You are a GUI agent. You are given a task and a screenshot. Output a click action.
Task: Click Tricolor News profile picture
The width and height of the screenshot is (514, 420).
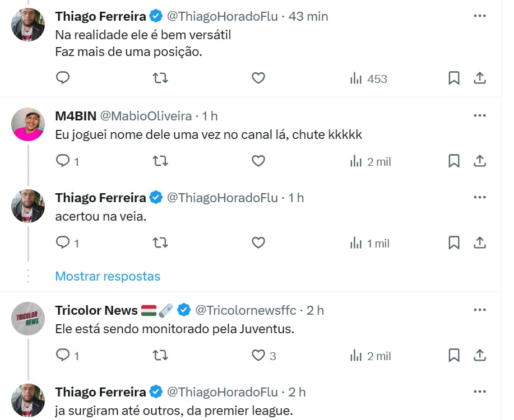point(28,319)
